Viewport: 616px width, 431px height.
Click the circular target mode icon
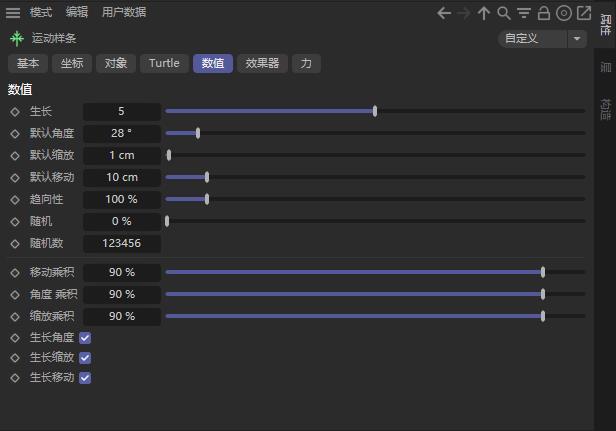tap(564, 13)
